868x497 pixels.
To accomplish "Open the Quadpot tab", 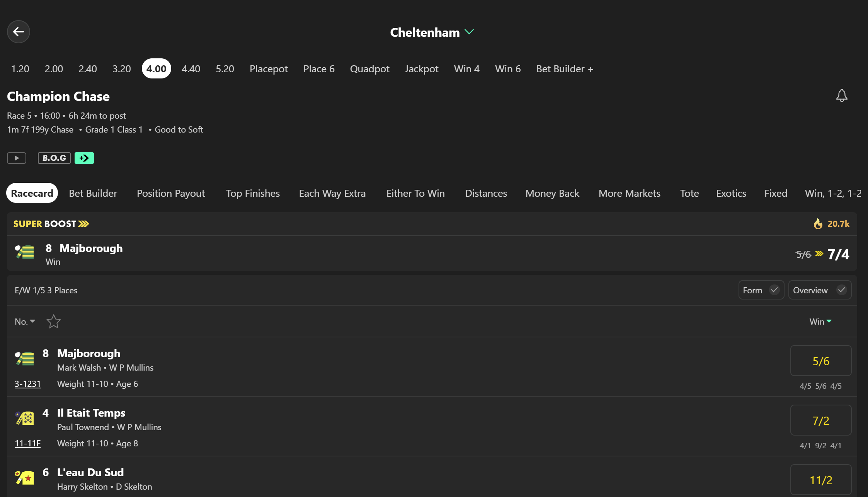I will tap(370, 69).
